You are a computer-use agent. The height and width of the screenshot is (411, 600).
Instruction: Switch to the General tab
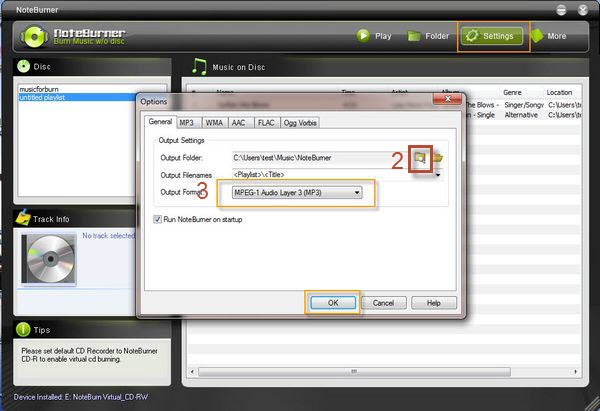(160, 122)
